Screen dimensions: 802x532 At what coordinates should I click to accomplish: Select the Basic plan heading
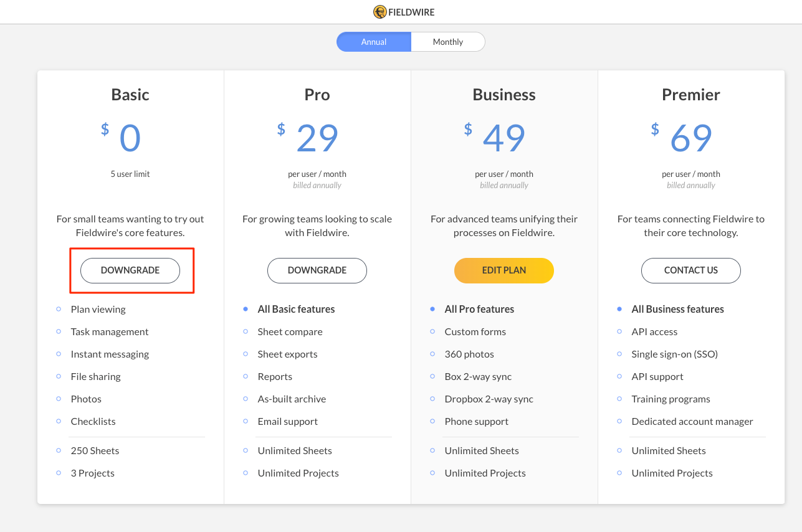point(130,95)
